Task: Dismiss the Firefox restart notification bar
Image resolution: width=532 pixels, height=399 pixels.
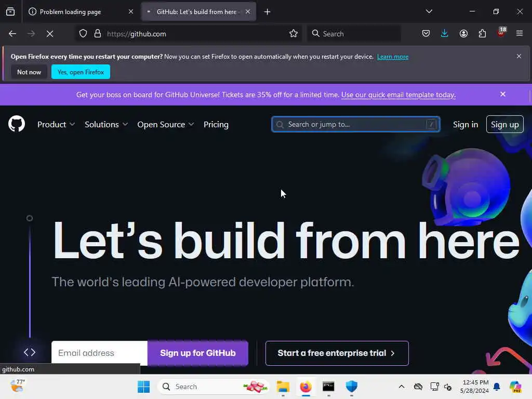Action: click(519, 56)
